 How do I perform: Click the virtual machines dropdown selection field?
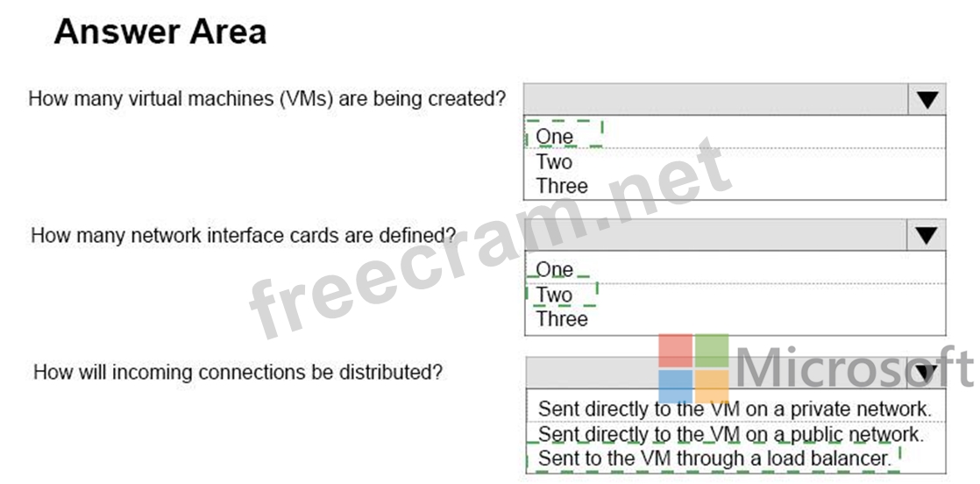coord(716,100)
